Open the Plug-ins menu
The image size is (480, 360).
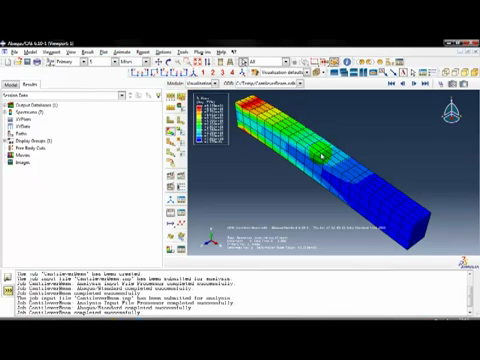[202, 52]
